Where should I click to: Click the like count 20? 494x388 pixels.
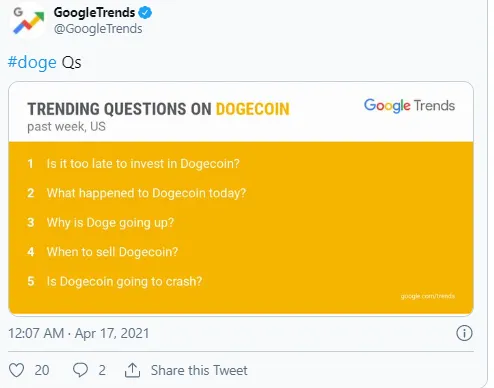click(x=42, y=370)
